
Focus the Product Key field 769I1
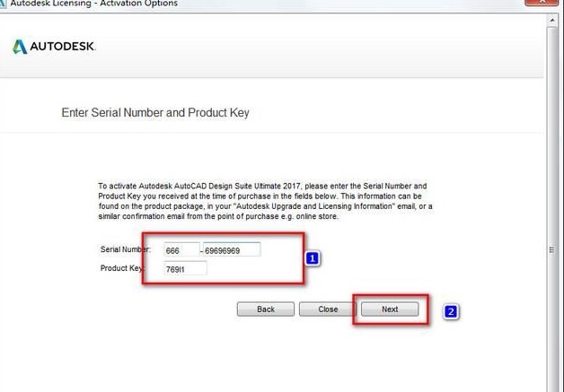click(x=185, y=268)
